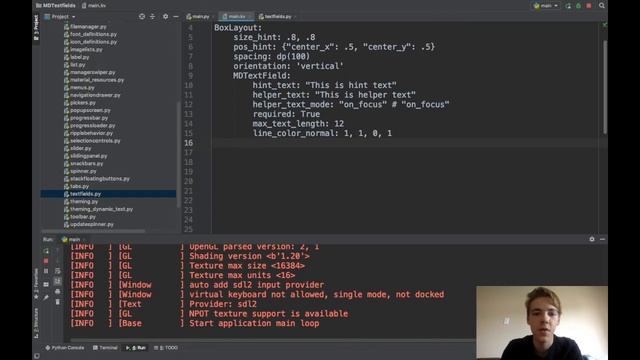
Task: Click the 'max_text_length: 12' line
Action: tap(298, 124)
